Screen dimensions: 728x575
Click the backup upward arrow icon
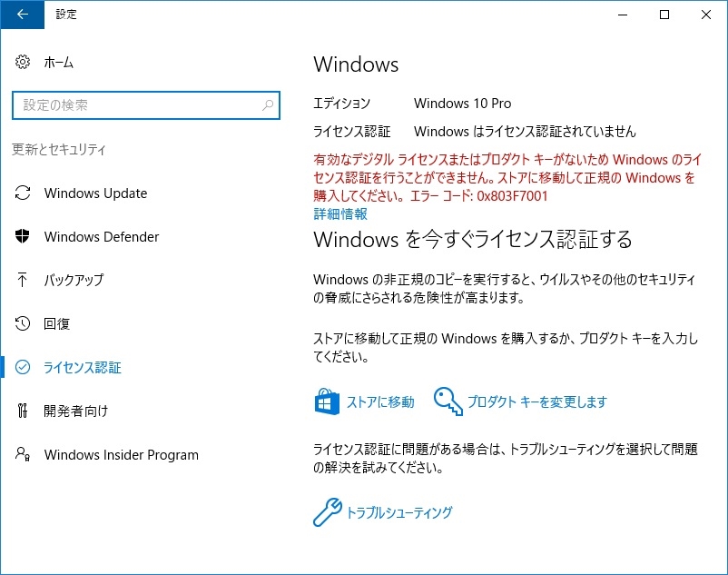(23, 280)
